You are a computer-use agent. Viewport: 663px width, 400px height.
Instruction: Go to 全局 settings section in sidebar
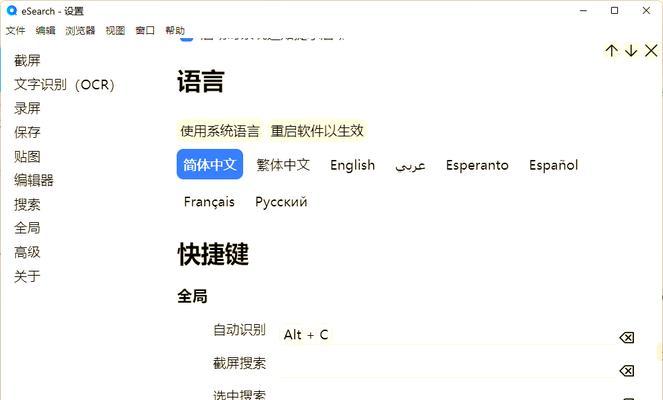(x=27, y=228)
